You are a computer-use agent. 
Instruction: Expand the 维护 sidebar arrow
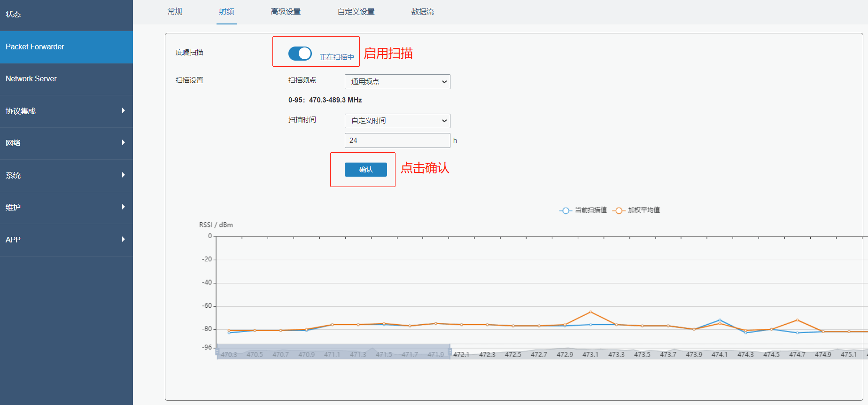[x=123, y=207]
